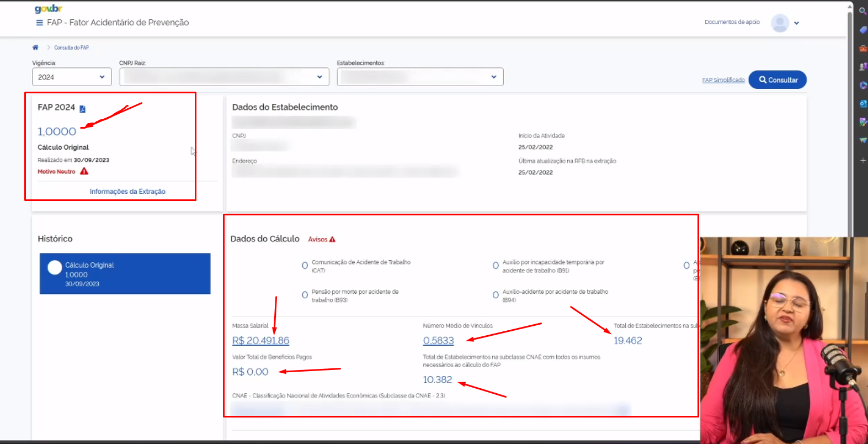Download the FAP 2024 PDF document icon
The height and width of the screenshot is (444, 868).
tap(83, 109)
